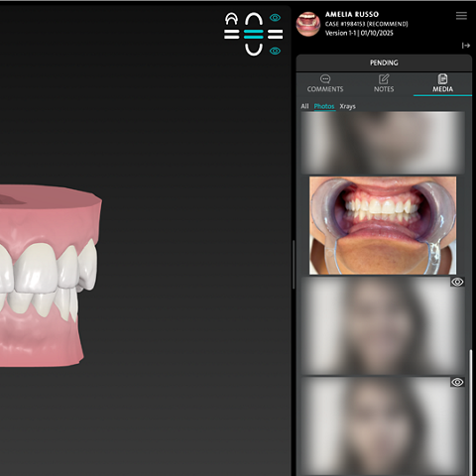The height and width of the screenshot is (476, 476).
Task: Switch to the Media tab
Action: coord(442,83)
